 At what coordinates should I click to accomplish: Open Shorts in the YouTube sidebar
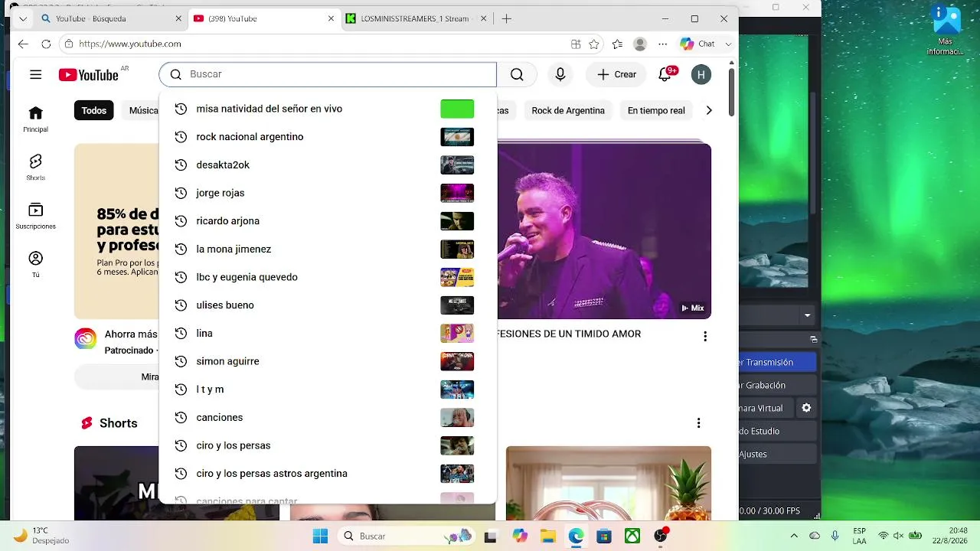35,167
